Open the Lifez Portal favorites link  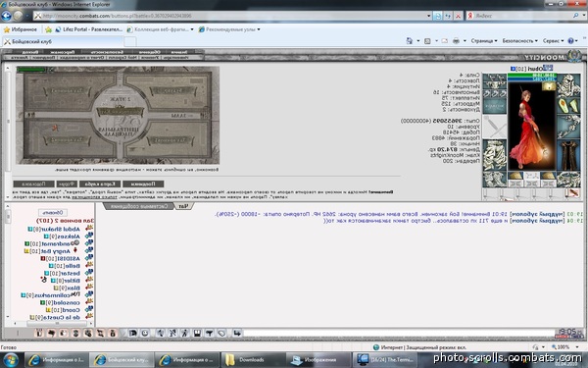89,29
